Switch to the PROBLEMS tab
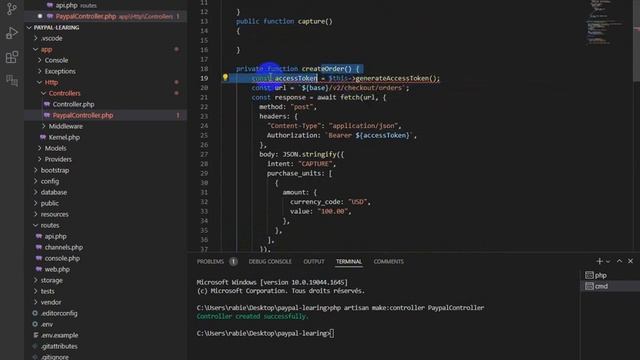Screen dimensions: 640x360 pos(210,262)
